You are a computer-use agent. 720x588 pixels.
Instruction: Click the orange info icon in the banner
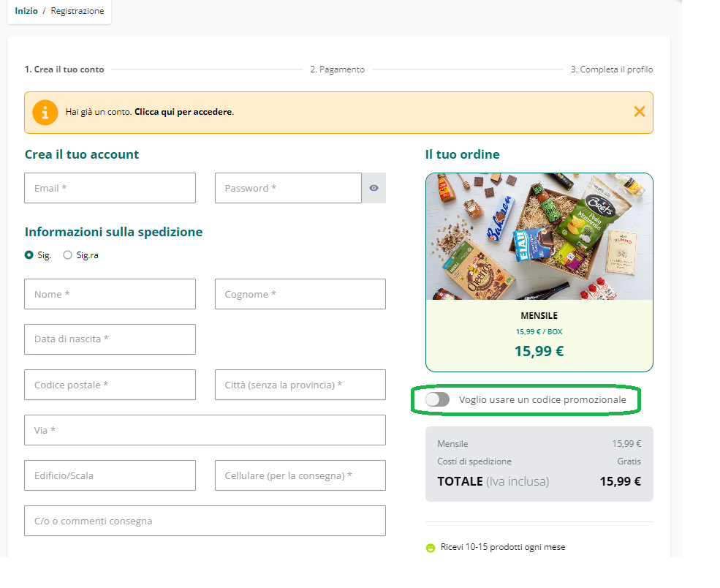point(45,113)
